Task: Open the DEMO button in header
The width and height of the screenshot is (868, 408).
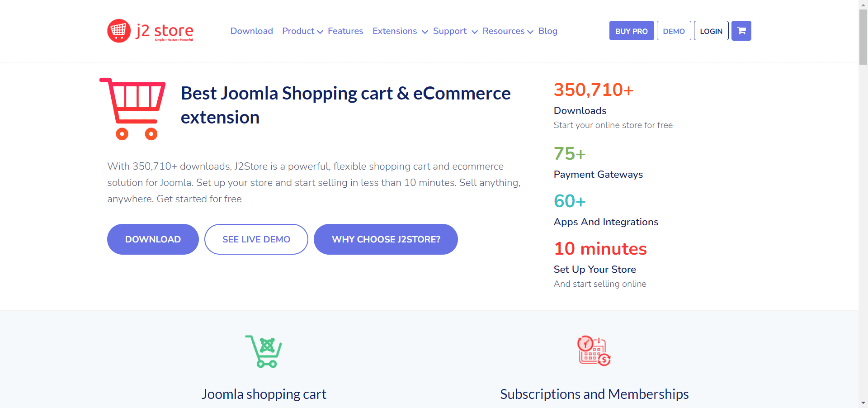Action: coord(674,31)
